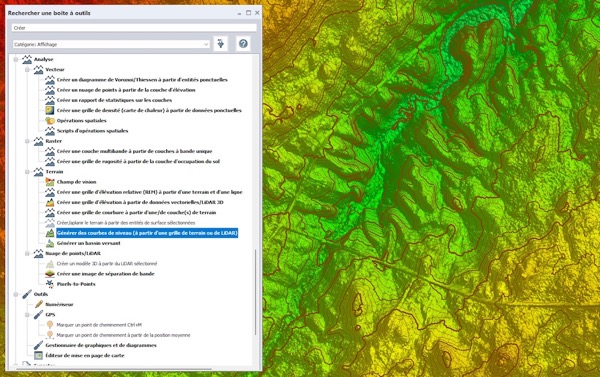Click the Générer un bassin versant icon
Viewport: 600px width, 377px height.
pos(50,243)
